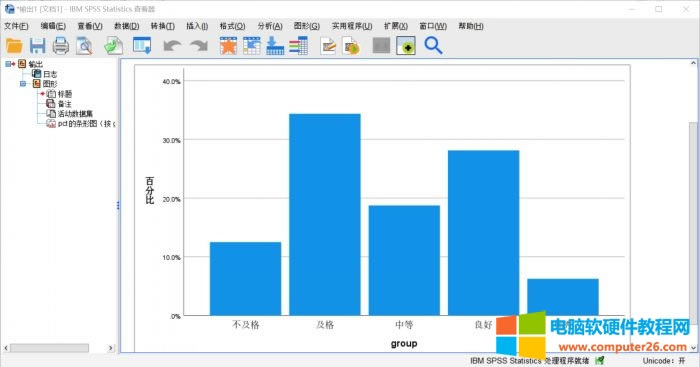Click the 中等 category label
700x367 pixels.
[404, 325]
